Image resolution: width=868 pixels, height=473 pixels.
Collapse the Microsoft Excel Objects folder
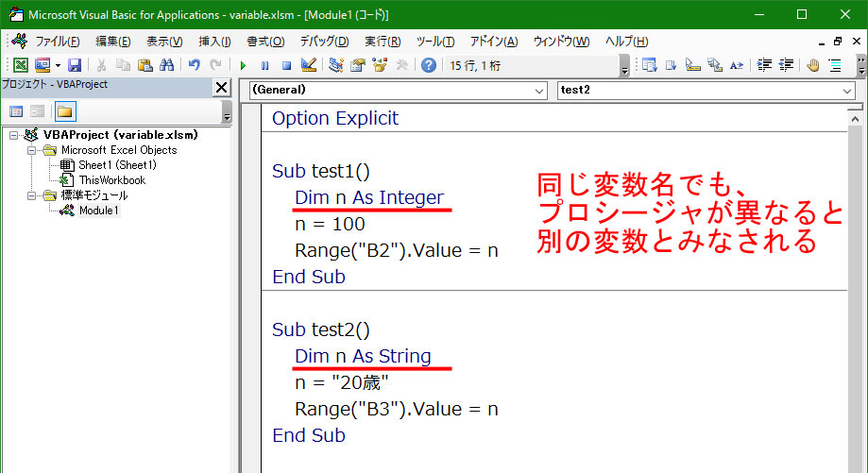(x=31, y=150)
